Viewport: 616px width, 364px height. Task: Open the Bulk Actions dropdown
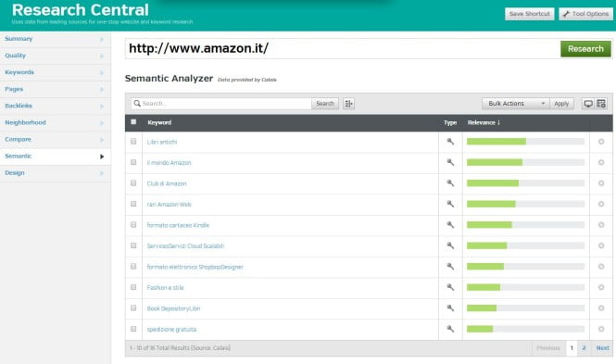(x=515, y=104)
